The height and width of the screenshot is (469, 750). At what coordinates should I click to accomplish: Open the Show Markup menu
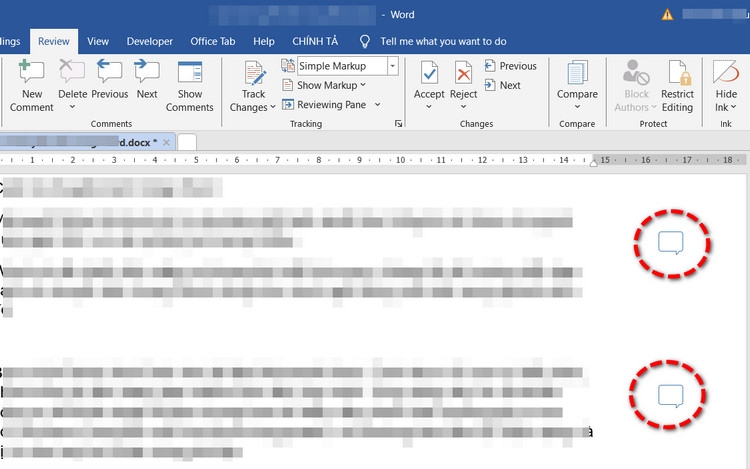tap(324, 85)
